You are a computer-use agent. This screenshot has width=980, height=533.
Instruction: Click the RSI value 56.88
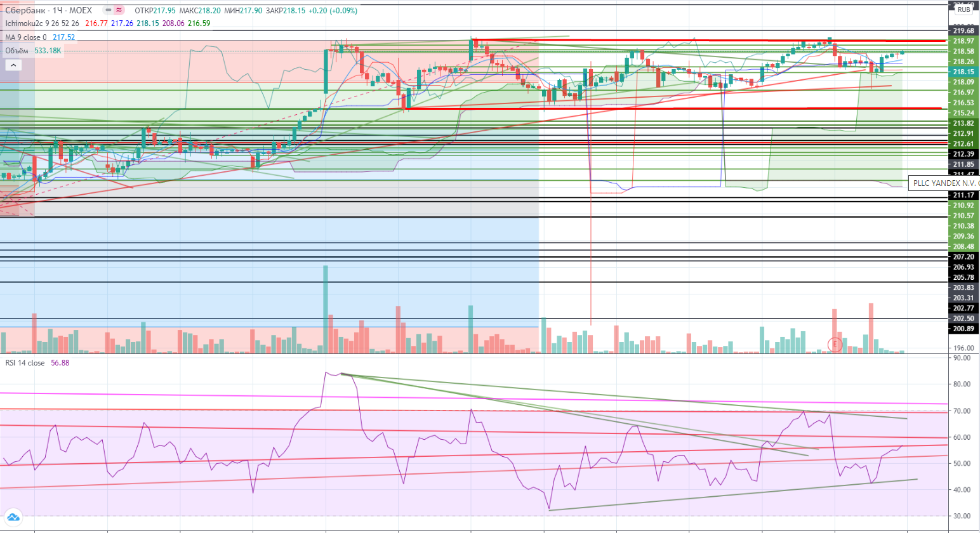(x=60, y=363)
